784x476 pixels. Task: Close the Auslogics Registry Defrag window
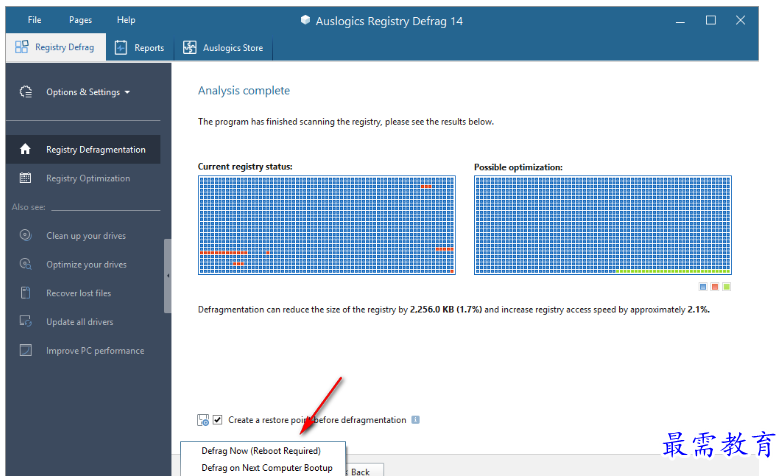click(740, 20)
